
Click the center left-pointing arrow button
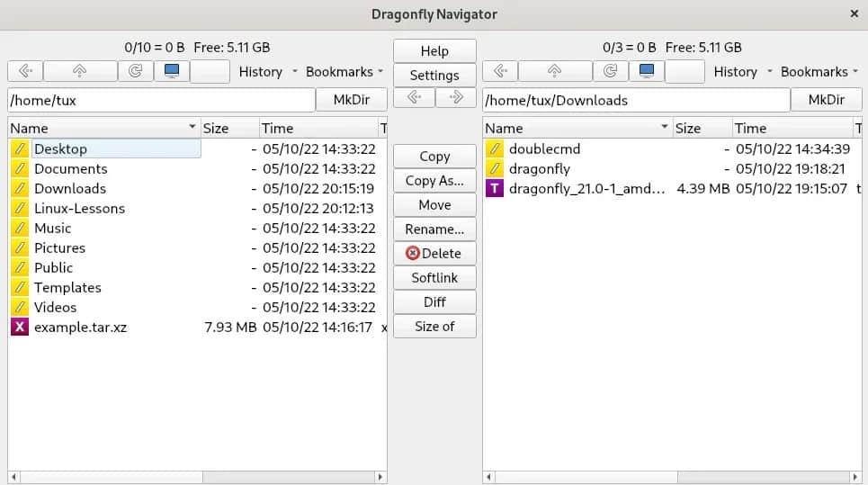pyautogui.click(x=414, y=97)
